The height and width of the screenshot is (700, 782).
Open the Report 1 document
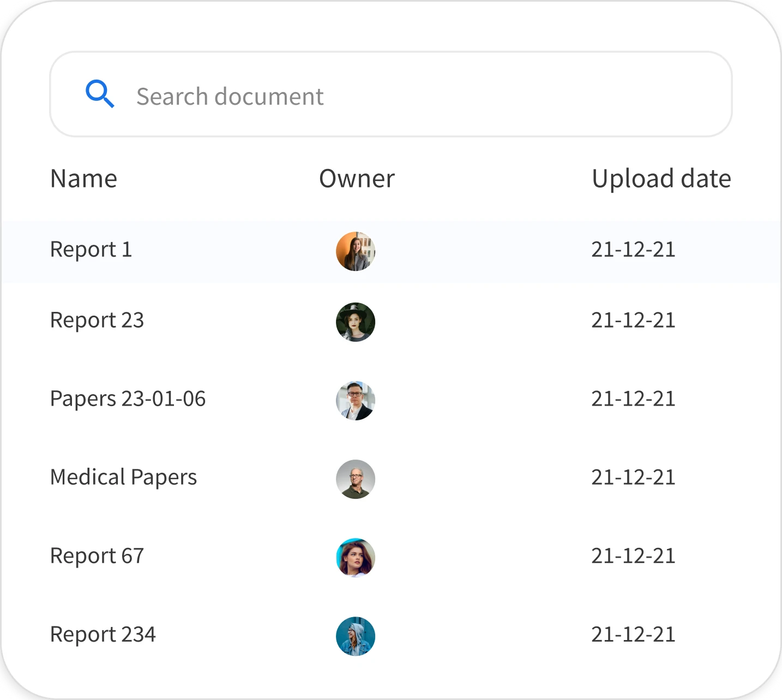(x=91, y=250)
